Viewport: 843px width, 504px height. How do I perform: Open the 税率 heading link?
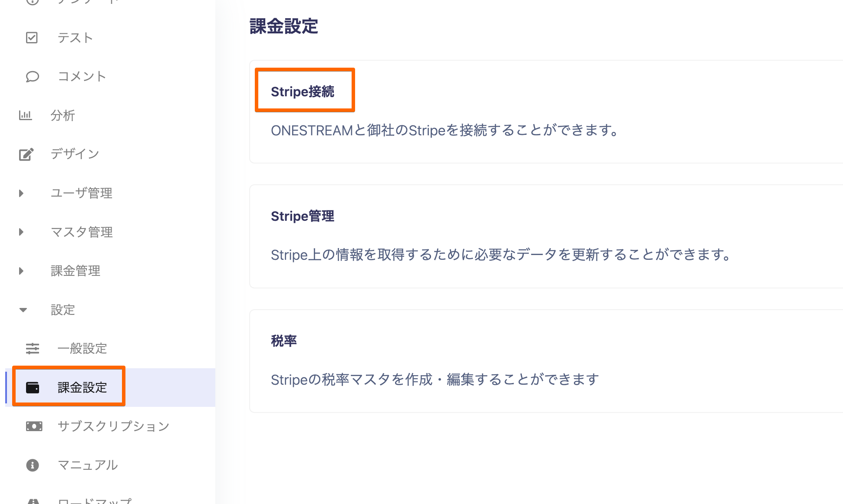(x=284, y=341)
